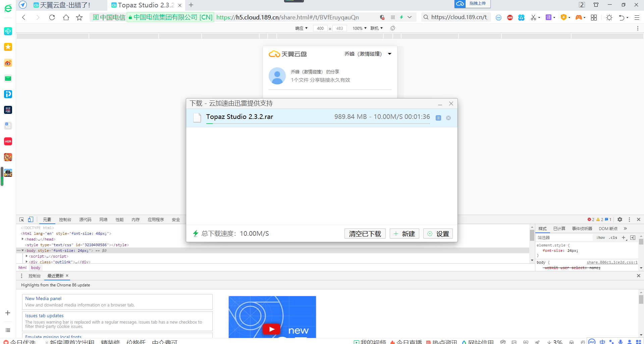The height and width of the screenshot is (344, 644).
Task: Click 新建 to create new download
Action: (405, 233)
